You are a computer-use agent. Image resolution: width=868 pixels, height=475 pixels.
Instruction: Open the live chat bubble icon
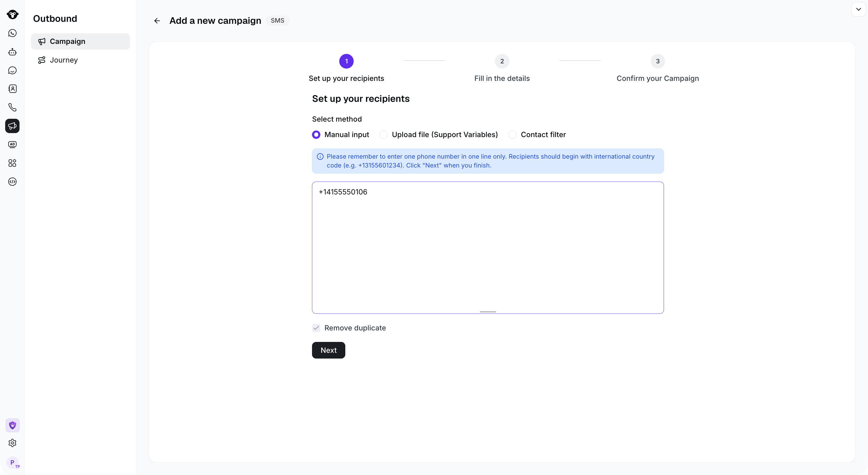pos(12,70)
